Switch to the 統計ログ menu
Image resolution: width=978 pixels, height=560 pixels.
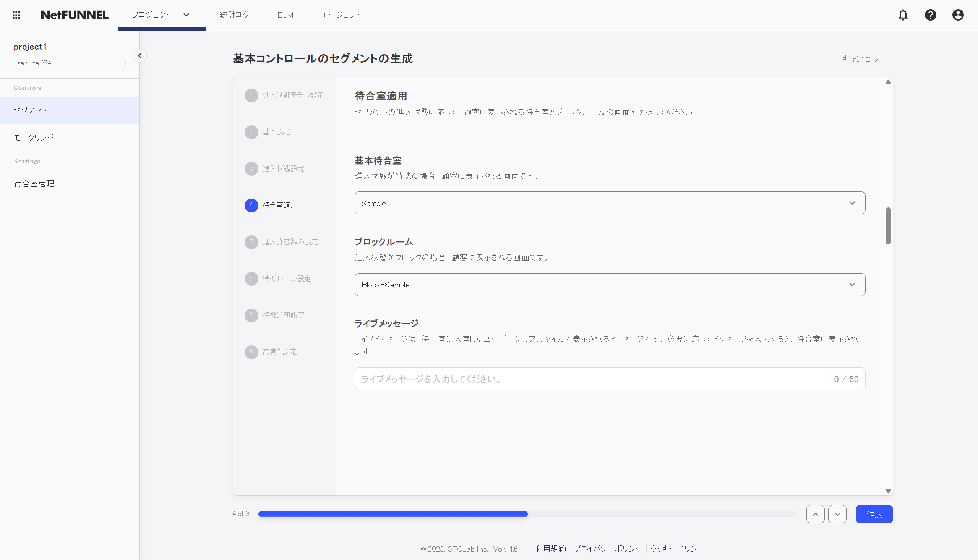coord(234,15)
